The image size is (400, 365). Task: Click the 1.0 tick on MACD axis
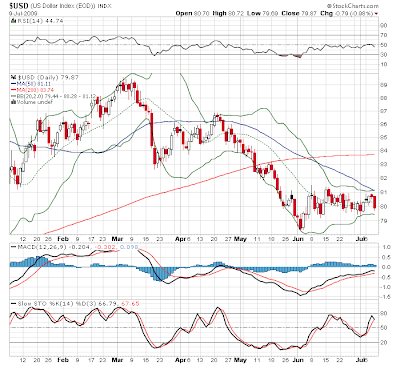386,247
